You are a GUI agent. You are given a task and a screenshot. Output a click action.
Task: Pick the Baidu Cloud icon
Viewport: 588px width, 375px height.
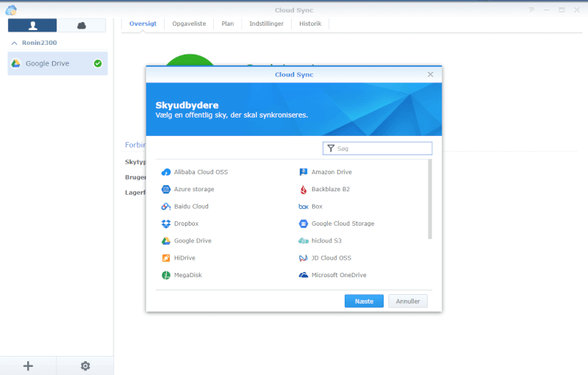(x=166, y=207)
